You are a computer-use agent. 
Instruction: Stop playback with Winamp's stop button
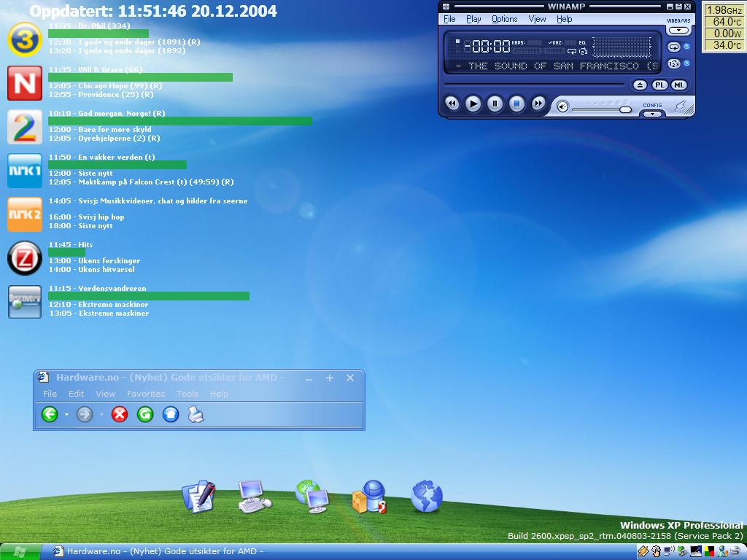coord(516,104)
